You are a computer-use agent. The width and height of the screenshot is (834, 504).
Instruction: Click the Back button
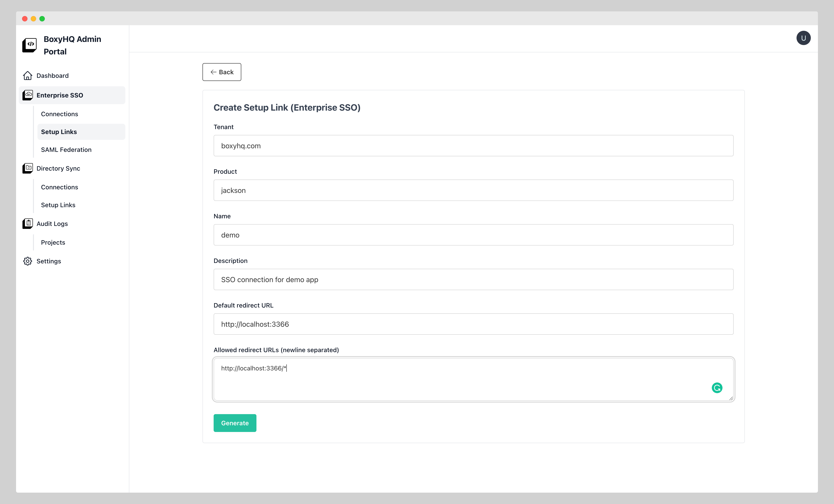[x=222, y=72]
